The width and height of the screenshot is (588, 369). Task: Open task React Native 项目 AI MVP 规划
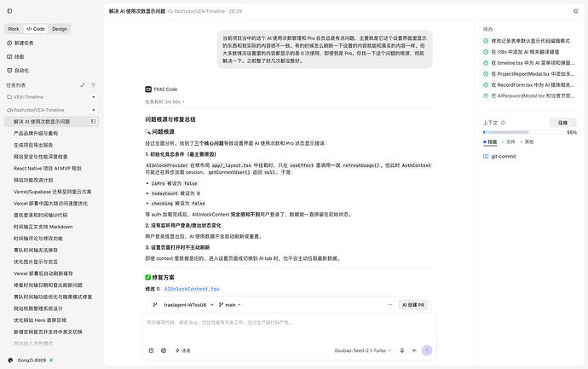[x=48, y=169]
